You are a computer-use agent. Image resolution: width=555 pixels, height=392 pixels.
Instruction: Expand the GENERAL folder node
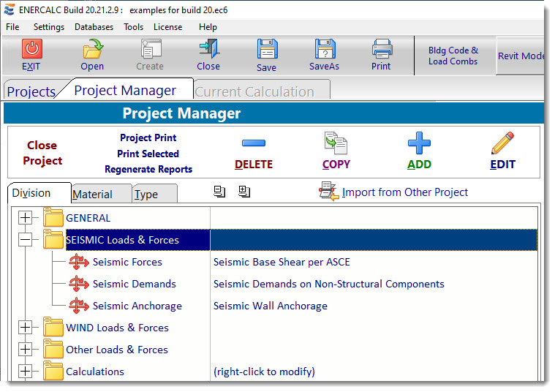pyautogui.click(x=26, y=218)
